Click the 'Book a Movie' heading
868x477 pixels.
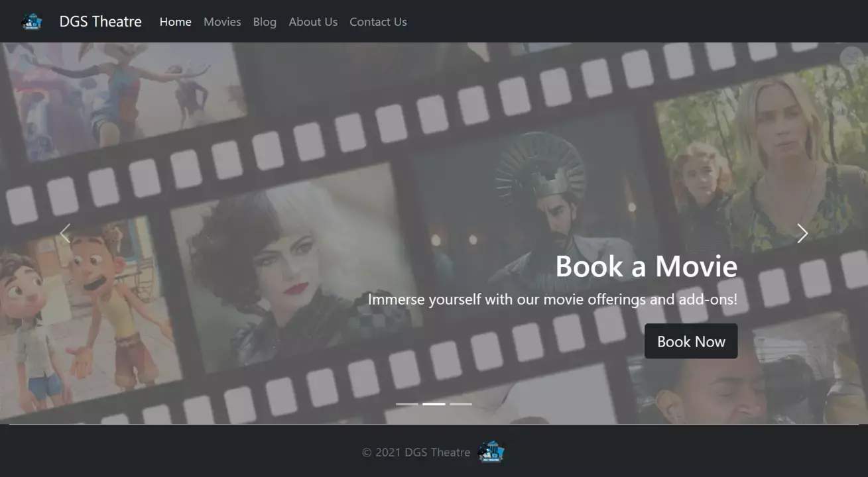[x=647, y=266]
